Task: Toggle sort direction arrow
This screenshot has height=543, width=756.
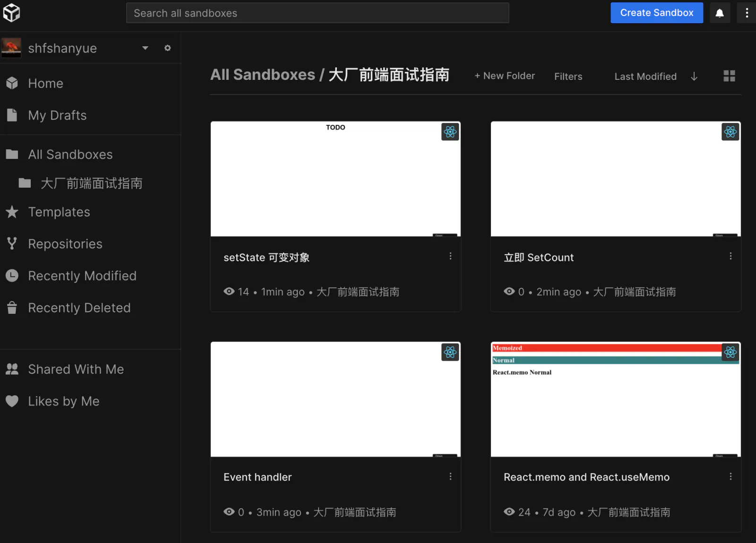Action: (694, 76)
